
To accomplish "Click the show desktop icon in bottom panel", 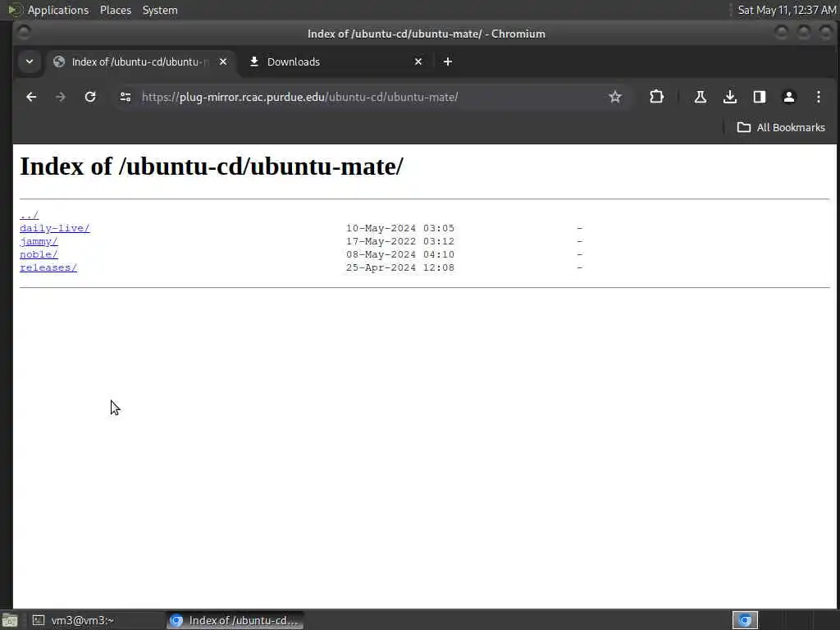I will click(x=10, y=621).
